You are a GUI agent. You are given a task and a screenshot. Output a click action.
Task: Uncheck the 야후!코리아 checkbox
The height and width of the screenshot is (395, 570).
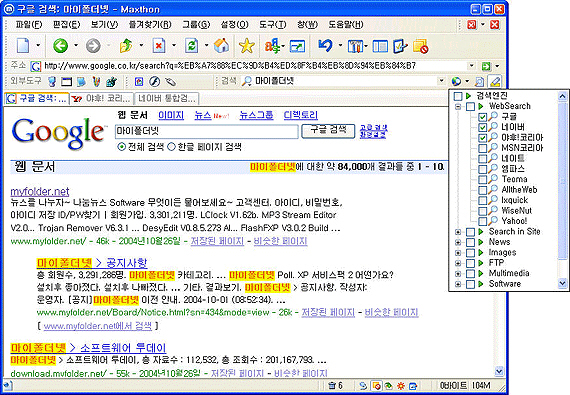pos(482,138)
